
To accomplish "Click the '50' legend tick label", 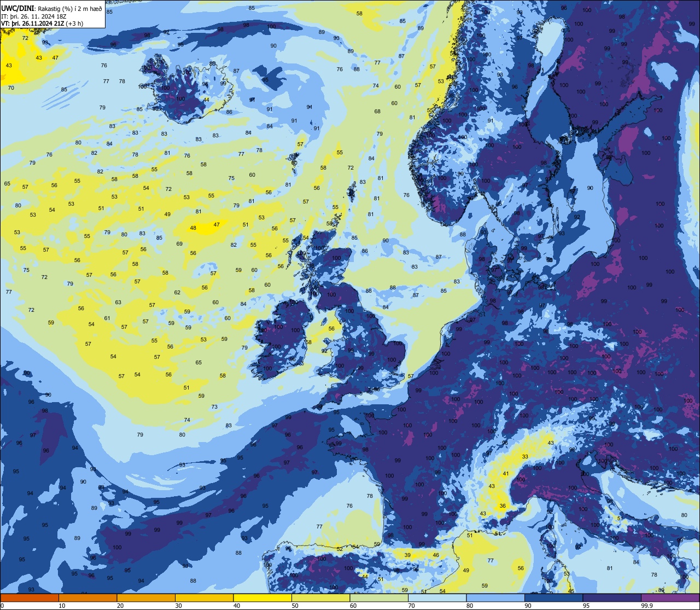I will (x=295, y=606).
